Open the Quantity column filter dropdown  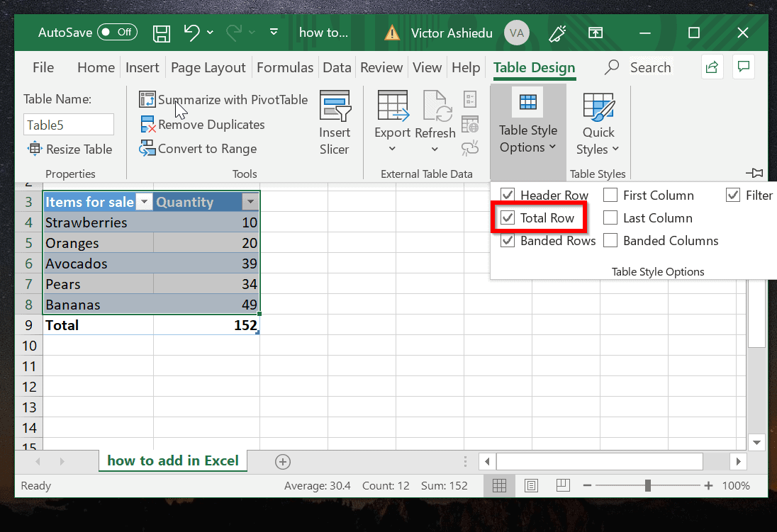coord(250,202)
